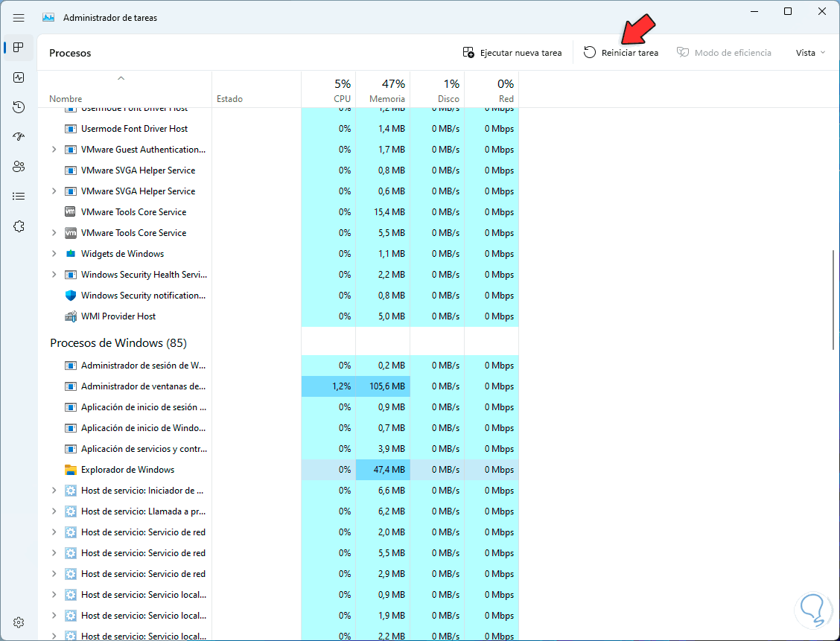
Task: Select Explorador de Windows process
Action: point(278,470)
